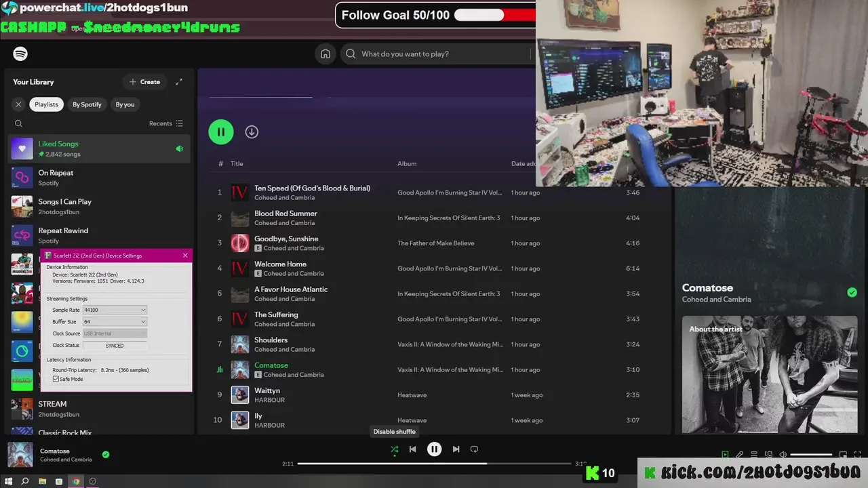The width and height of the screenshot is (868, 488).
Task: Open the About the artist card
Action: click(x=770, y=375)
